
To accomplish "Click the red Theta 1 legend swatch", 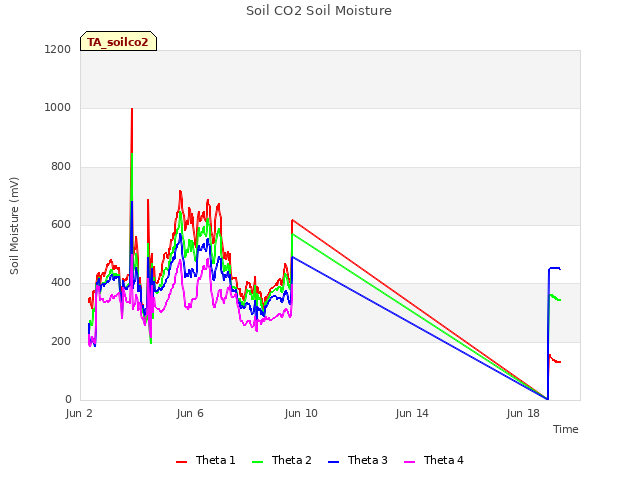I will [181, 462].
